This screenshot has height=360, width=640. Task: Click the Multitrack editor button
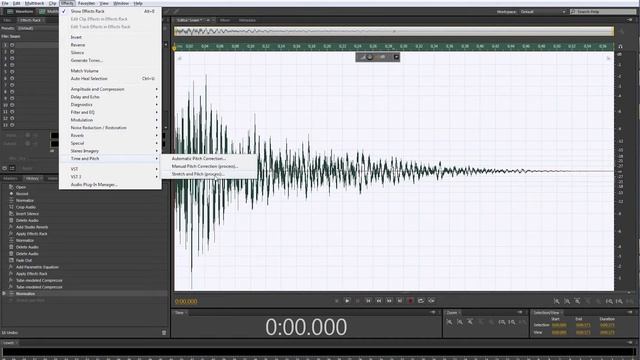(49, 11)
